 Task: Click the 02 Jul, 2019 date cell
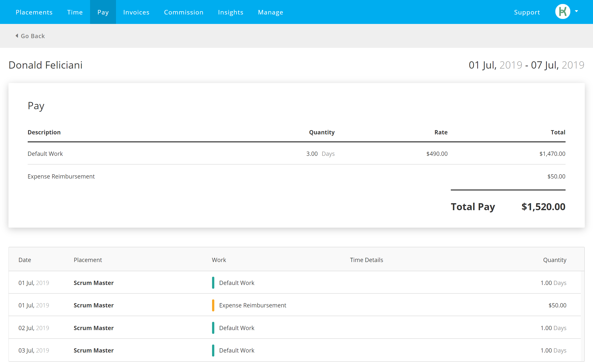pyautogui.click(x=34, y=328)
